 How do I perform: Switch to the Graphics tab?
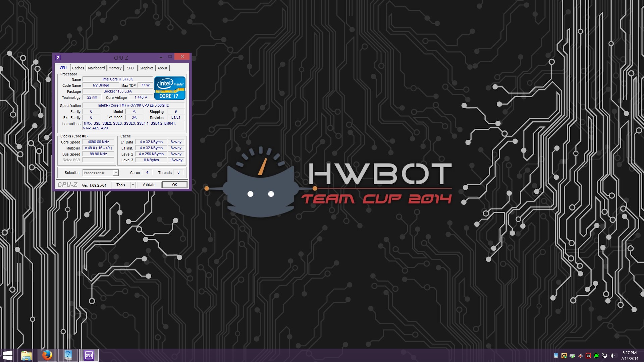[147, 68]
